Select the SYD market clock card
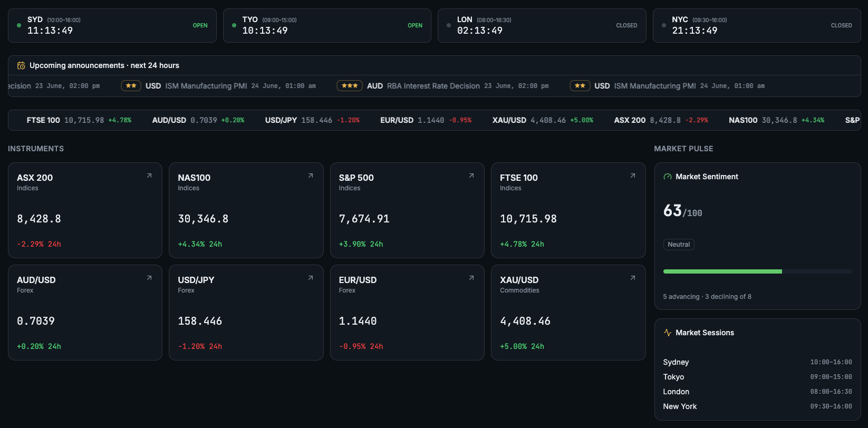This screenshot has height=428, width=868. (x=112, y=25)
